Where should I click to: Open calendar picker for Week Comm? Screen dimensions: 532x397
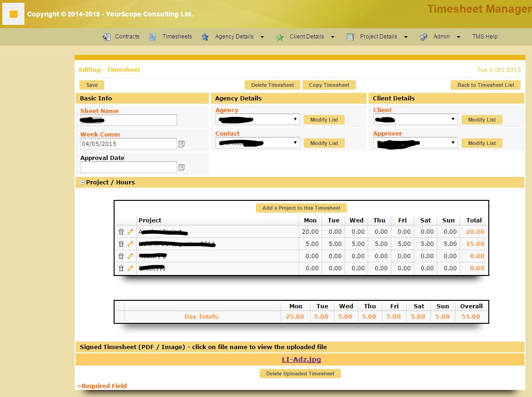coord(182,144)
